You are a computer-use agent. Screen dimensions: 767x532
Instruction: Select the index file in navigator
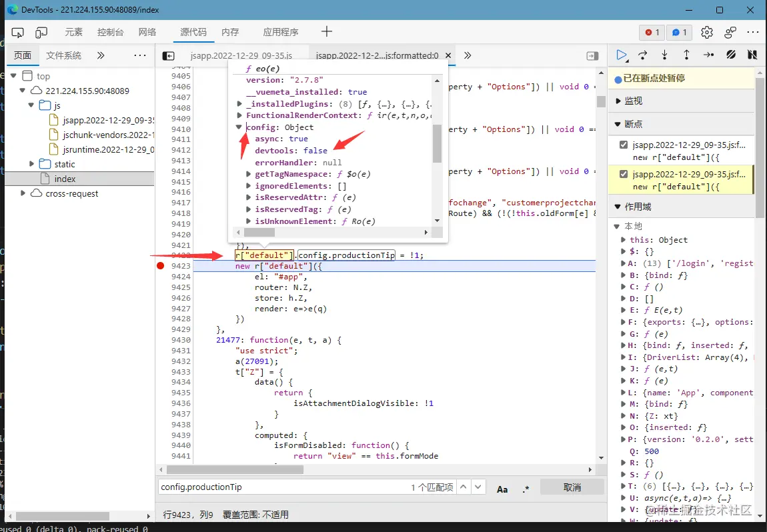click(80, 179)
